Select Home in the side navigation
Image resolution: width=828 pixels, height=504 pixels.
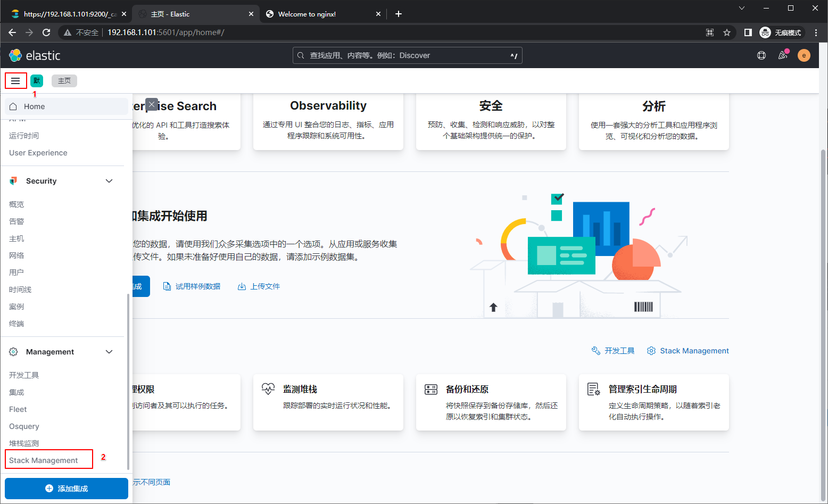(67, 106)
